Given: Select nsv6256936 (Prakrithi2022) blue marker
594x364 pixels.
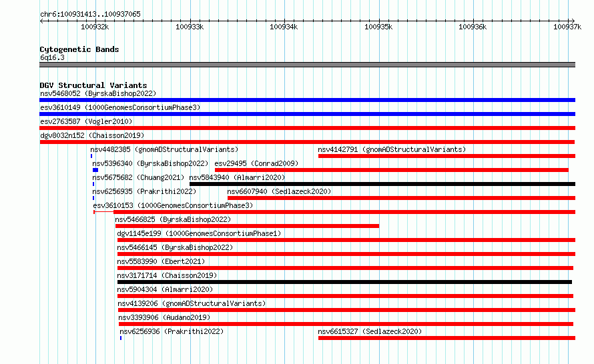Looking at the screenshot, I should (x=121, y=338).
